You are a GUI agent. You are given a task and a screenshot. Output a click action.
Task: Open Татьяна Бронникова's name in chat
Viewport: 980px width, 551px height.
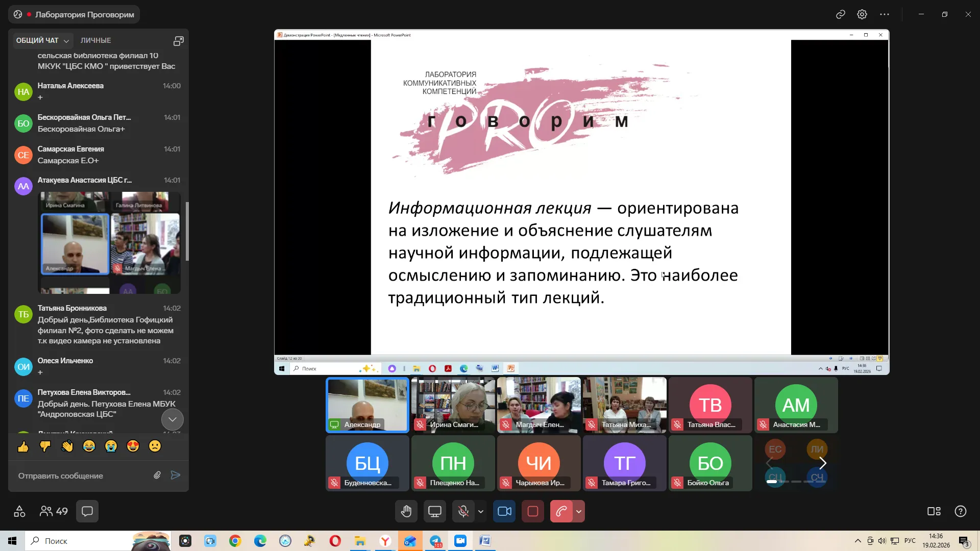click(72, 308)
